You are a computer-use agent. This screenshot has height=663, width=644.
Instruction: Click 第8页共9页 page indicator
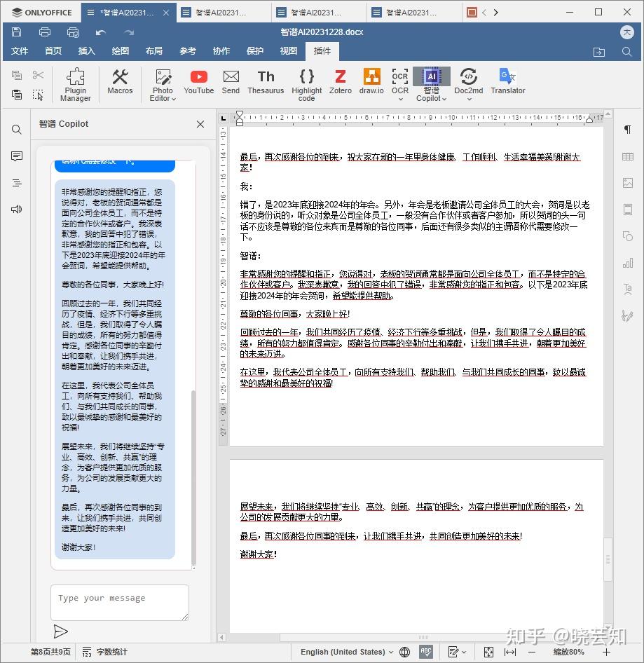(50, 652)
